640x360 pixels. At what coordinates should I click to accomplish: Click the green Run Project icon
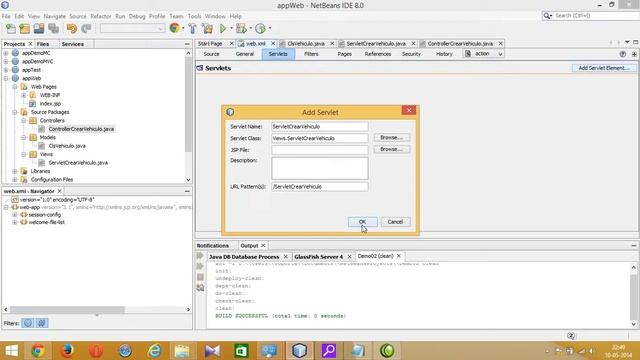(223, 29)
